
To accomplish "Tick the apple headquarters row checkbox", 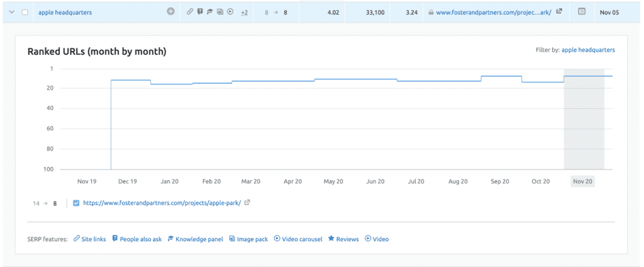I will tap(25, 13).
